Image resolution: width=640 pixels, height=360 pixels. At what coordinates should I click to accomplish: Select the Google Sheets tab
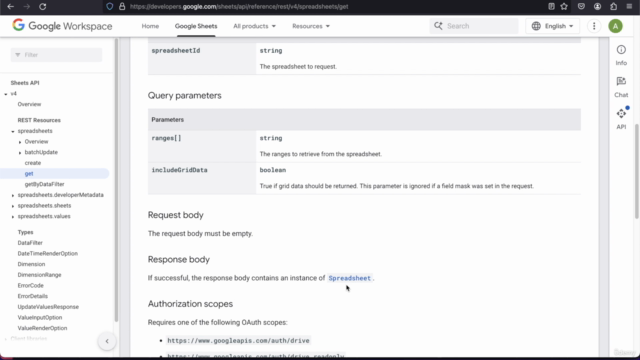tap(196, 26)
